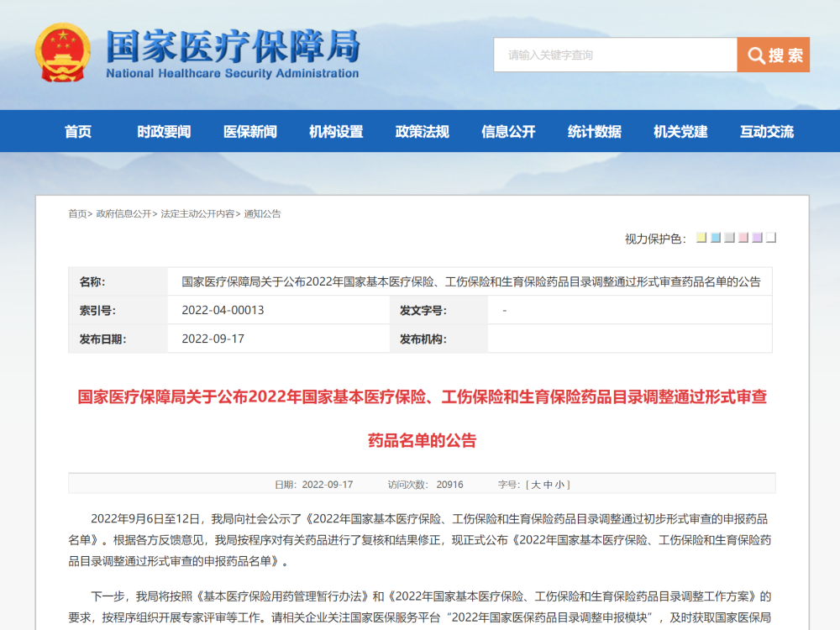
Task: Click the national emblem logo
Action: (x=63, y=52)
